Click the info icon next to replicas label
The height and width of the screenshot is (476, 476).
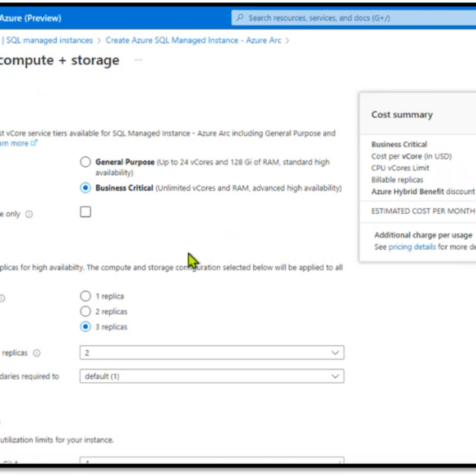37,353
